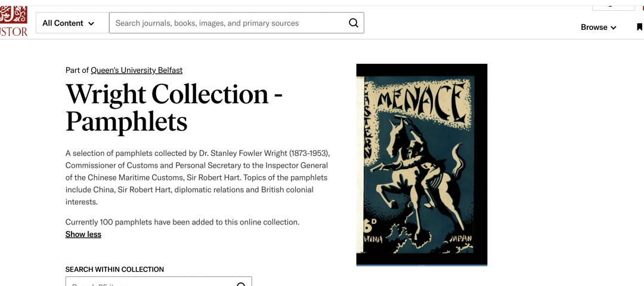Click the 'Part of' text label

[77, 70]
